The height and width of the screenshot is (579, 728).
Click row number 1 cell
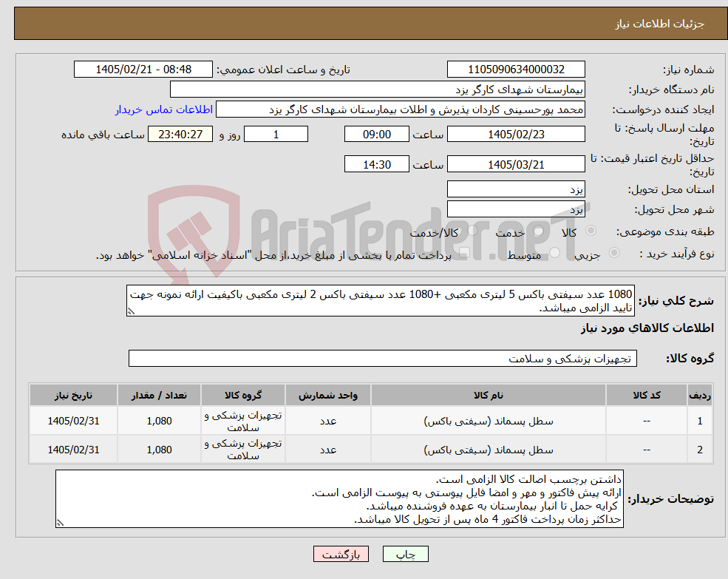coord(700,421)
